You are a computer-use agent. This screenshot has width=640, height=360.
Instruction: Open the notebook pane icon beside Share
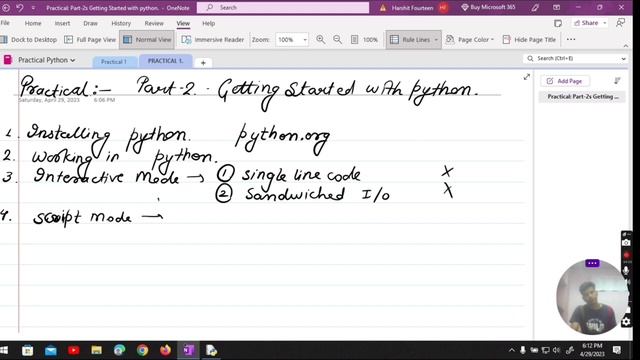(558, 23)
